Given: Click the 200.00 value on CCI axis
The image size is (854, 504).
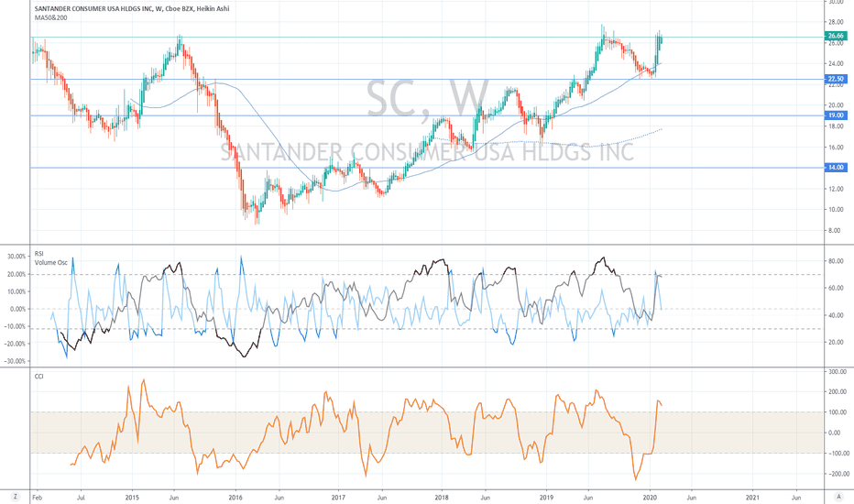Looking at the screenshot, I should [x=838, y=392].
